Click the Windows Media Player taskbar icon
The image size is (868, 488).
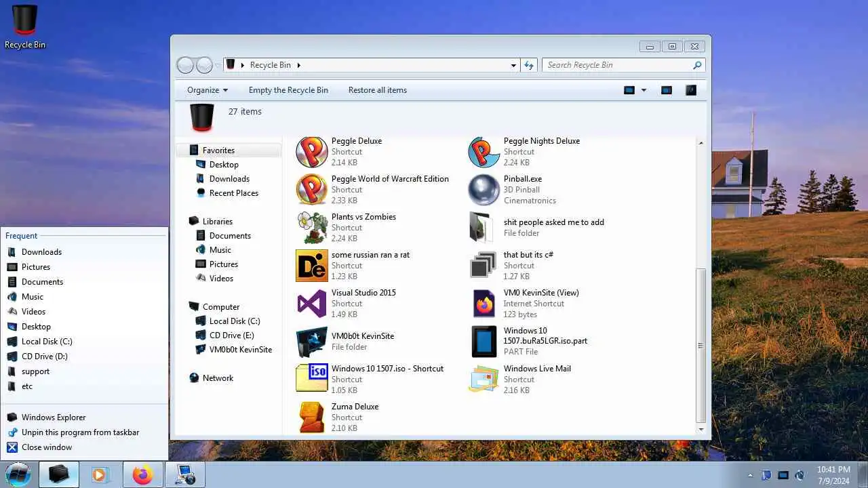coord(100,475)
